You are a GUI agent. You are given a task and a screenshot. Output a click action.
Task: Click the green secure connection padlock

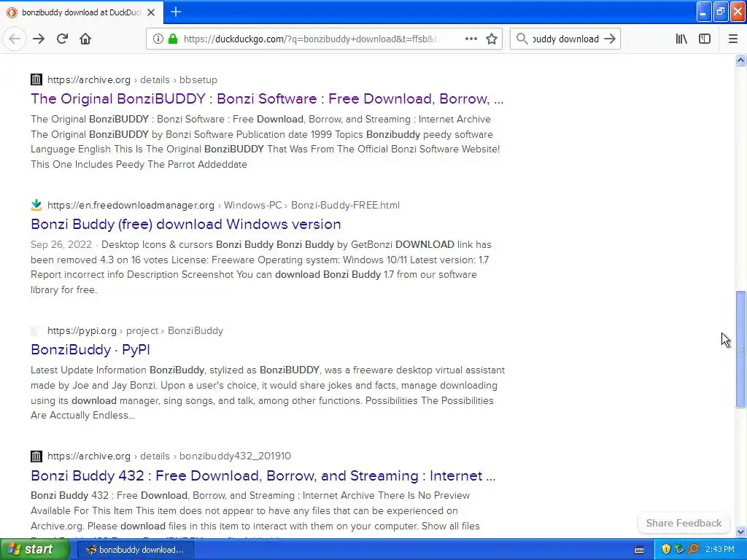tap(172, 39)
